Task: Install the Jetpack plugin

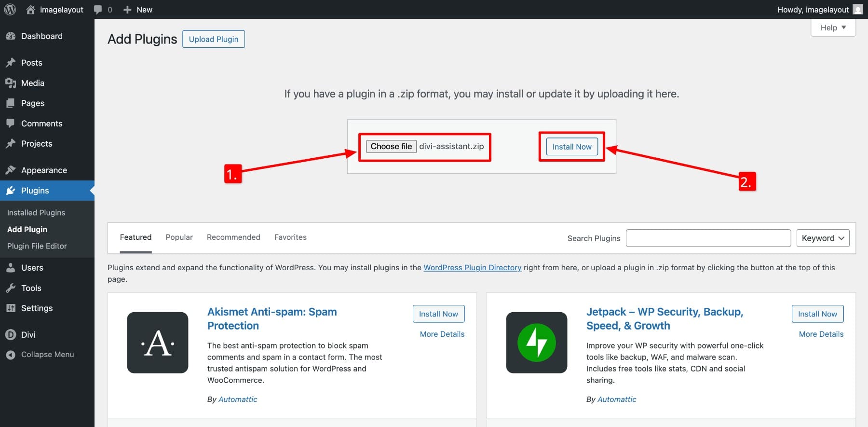Action: point(817,314)
